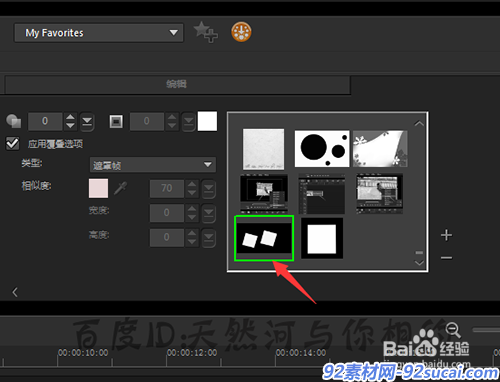Collapse panel with the left chevron arrow
Image resolution: width=500 pixels, height=382 pixels.
point(15,292)
